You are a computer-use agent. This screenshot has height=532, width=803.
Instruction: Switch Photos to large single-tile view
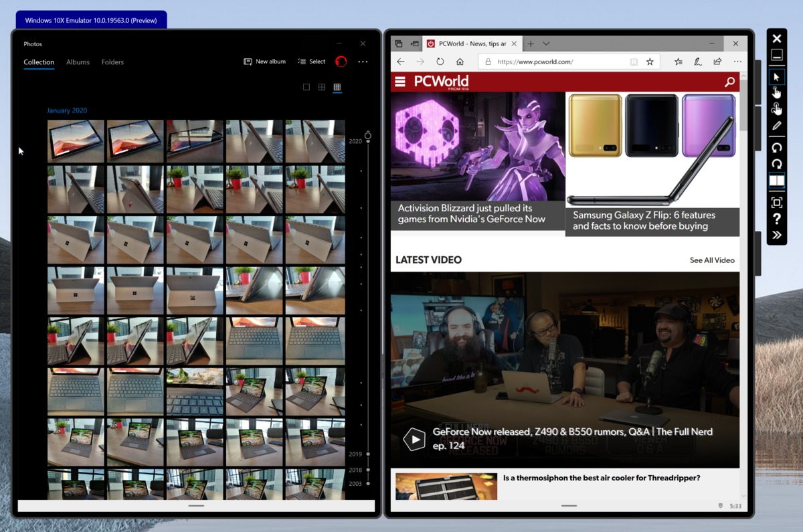pos(306,87)
